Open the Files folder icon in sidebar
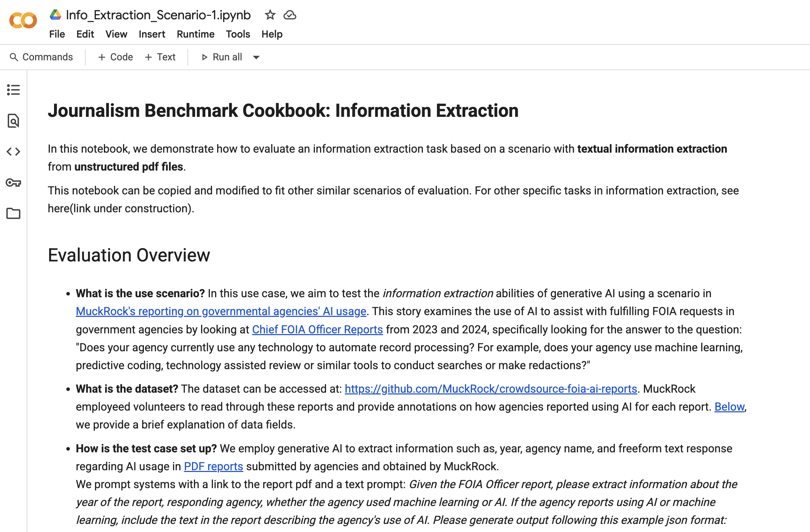Screen dimensions: 810x532 pyautogui.click(x=13, y=213)
